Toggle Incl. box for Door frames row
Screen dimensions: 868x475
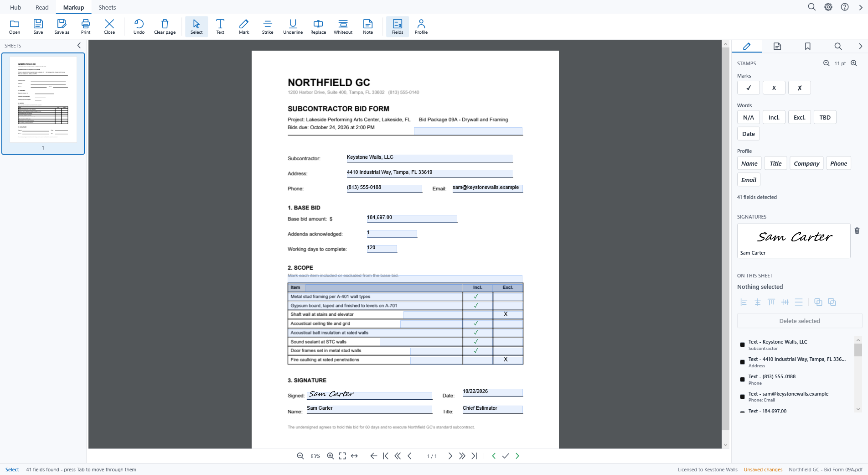click(x=477, y=350)
